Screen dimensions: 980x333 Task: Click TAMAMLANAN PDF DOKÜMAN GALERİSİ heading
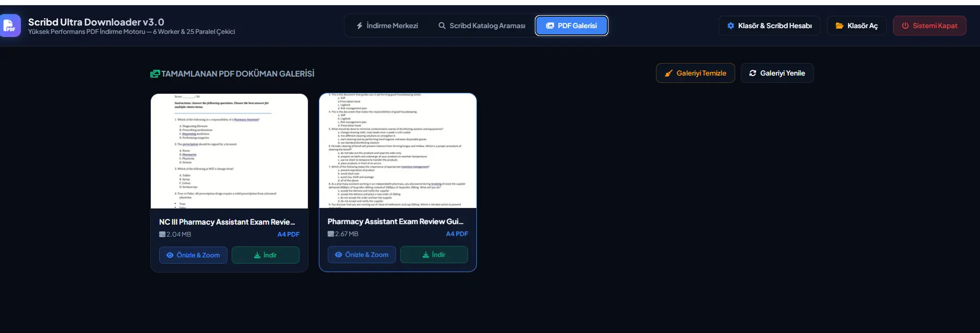pos(238,73)
